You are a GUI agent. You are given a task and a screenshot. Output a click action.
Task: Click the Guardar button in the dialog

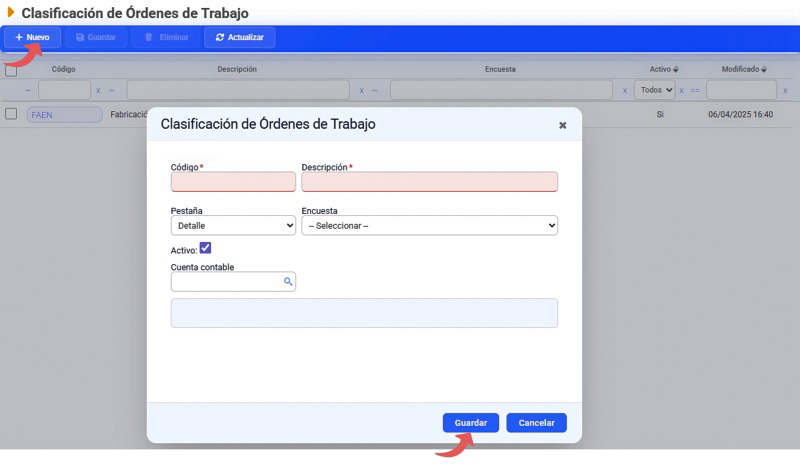[470, 423]
